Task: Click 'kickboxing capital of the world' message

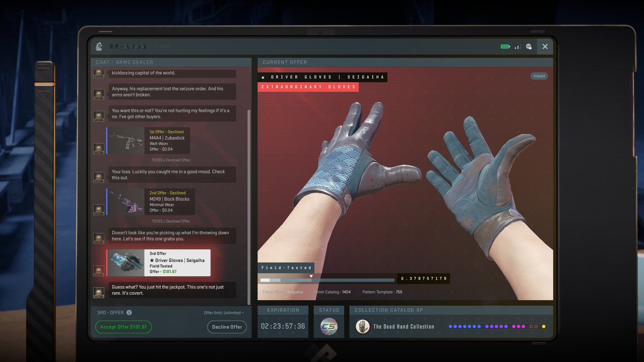Action: [x=172, y=73]
